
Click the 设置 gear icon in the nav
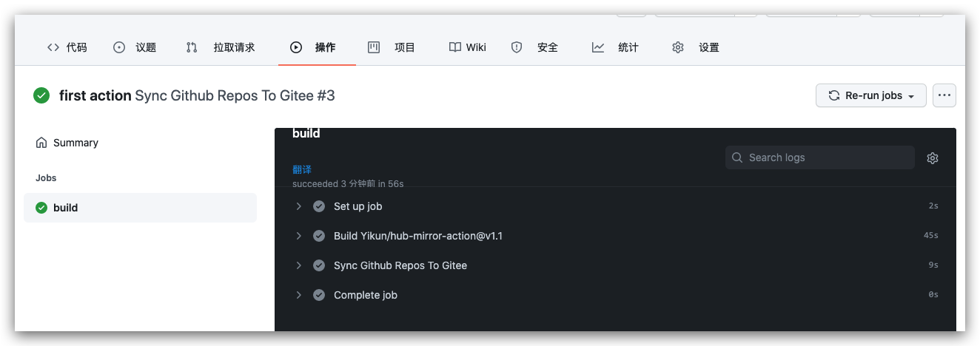[678, 47]
